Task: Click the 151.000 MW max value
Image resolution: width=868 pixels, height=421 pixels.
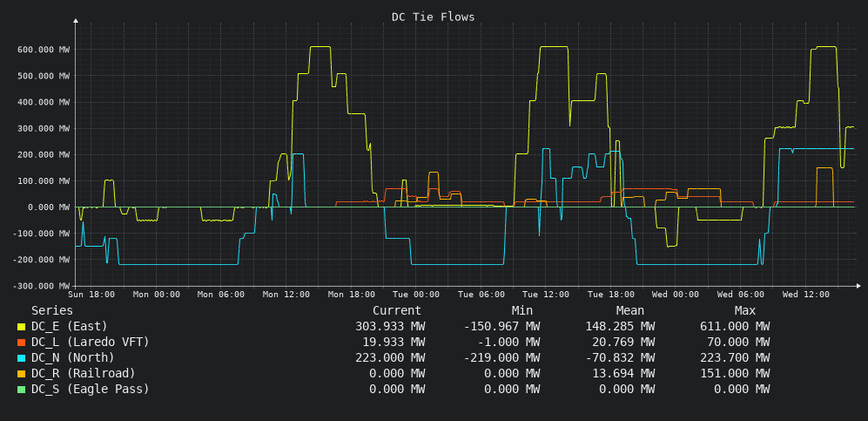Action: tap(735, 373)
